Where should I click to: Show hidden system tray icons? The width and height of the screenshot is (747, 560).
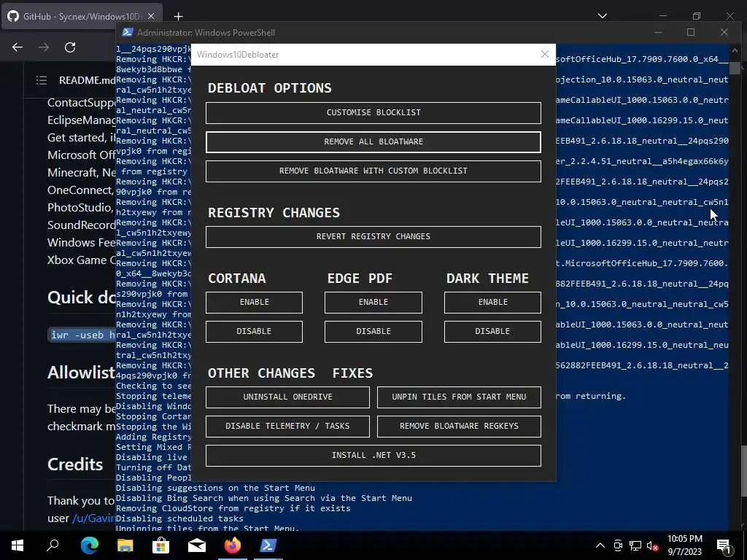point(600,545)
